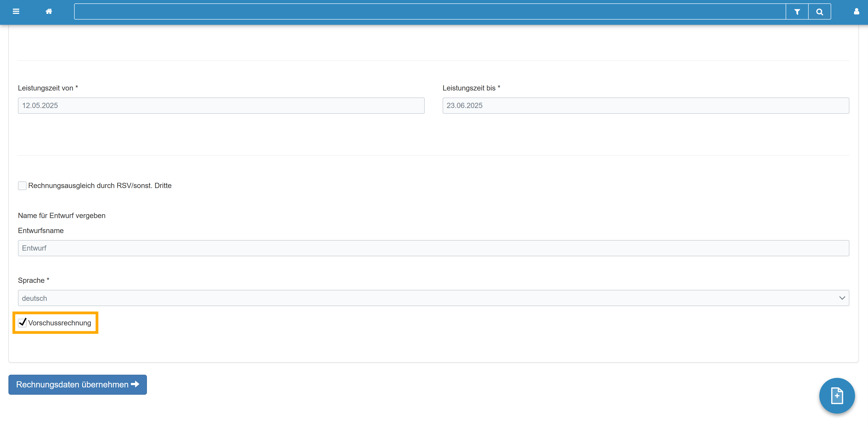Click the magnifier search button

(x=820, y=12)
